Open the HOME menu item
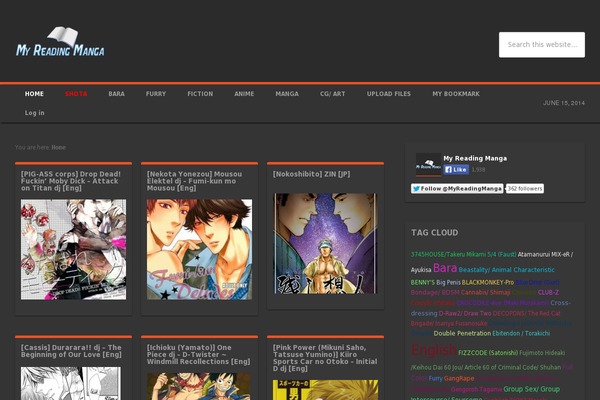The width and height of the screenshot is (600, 400). [x=34, y=94]
